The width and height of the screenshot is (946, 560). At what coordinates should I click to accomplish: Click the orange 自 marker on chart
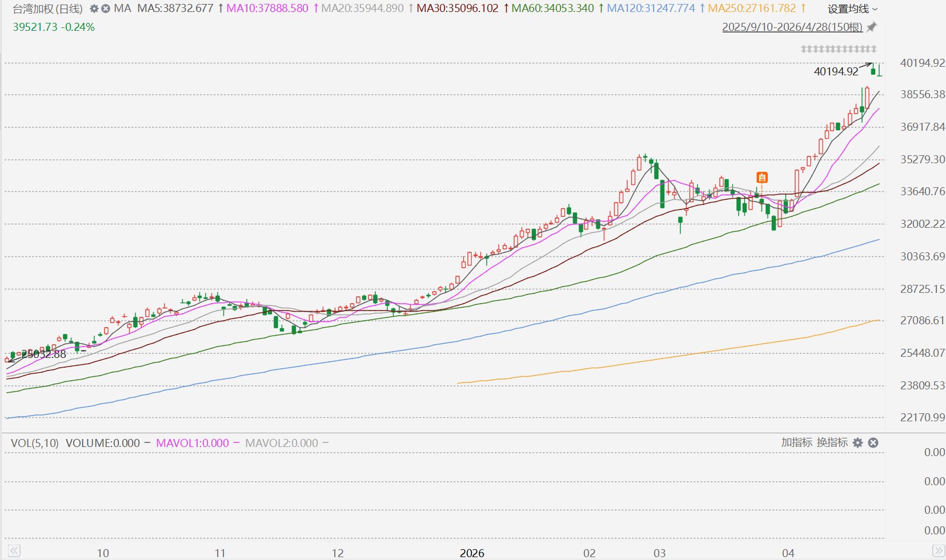762,178
